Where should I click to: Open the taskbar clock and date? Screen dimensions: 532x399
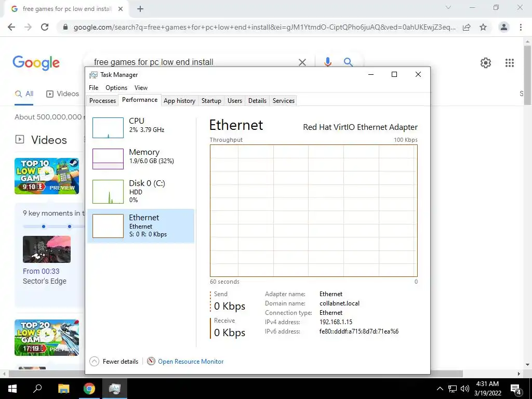tap(487, 389)
